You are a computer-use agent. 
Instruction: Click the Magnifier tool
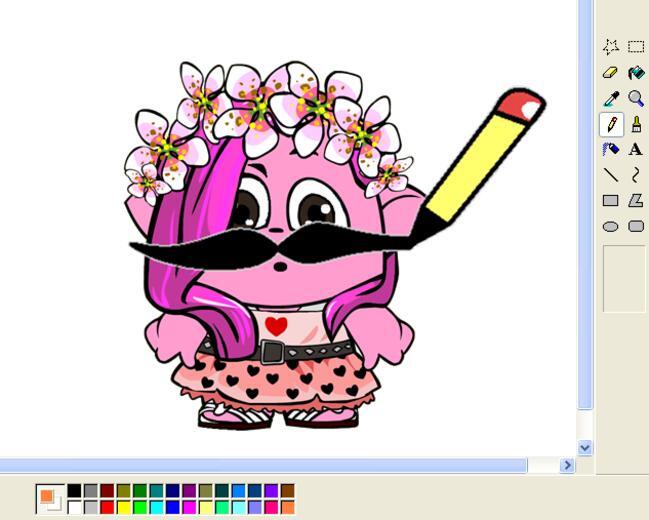(636, 99)
